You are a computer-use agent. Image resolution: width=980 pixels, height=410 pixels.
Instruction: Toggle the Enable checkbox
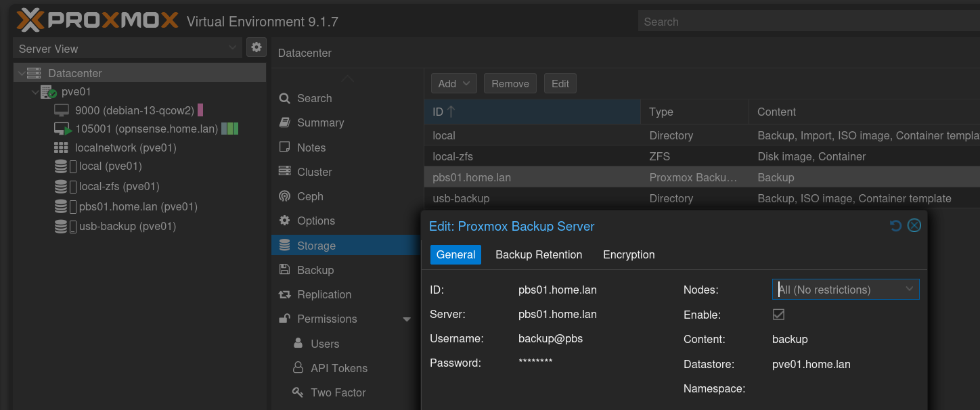click(778, 315)
